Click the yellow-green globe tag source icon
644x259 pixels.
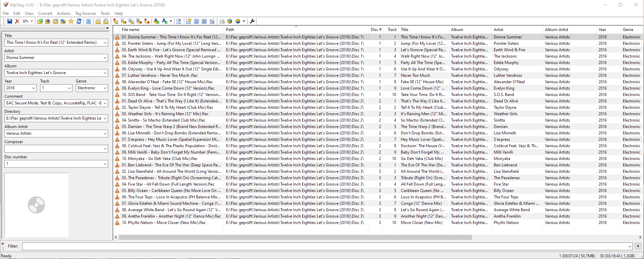pyautogui.click(x=230, y=21)
